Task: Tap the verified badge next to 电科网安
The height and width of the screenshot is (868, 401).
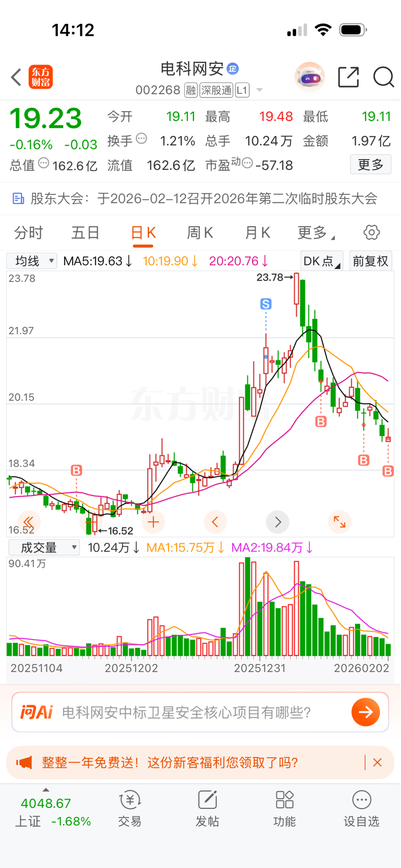Action: (233, 69)
